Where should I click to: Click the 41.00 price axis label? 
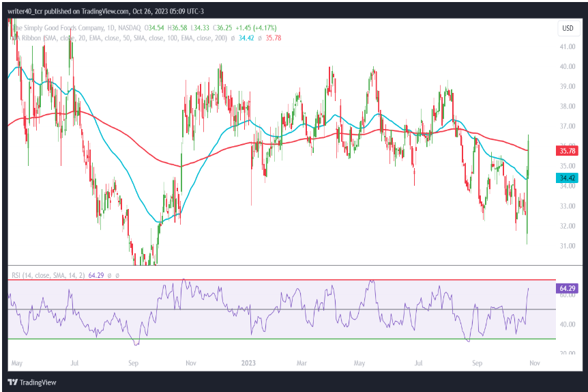click(568, 46)
